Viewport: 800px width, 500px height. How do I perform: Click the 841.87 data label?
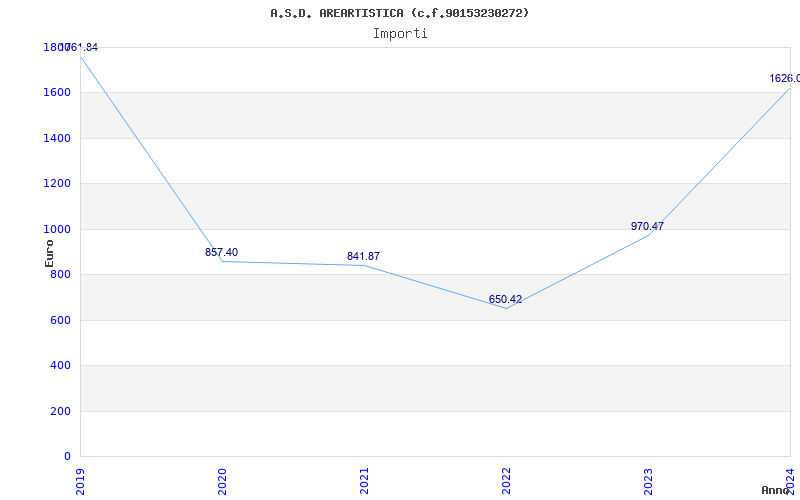(x=363, y=256)
